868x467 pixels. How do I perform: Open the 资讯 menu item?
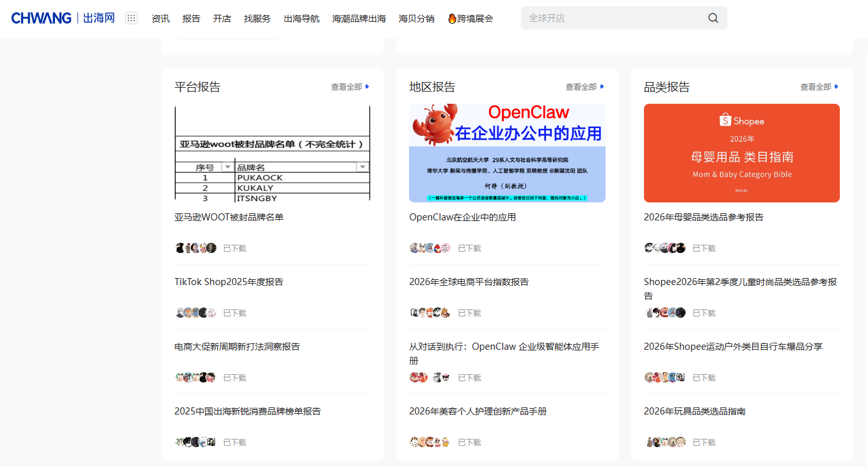pyautogui.click(x=161, y=19)
